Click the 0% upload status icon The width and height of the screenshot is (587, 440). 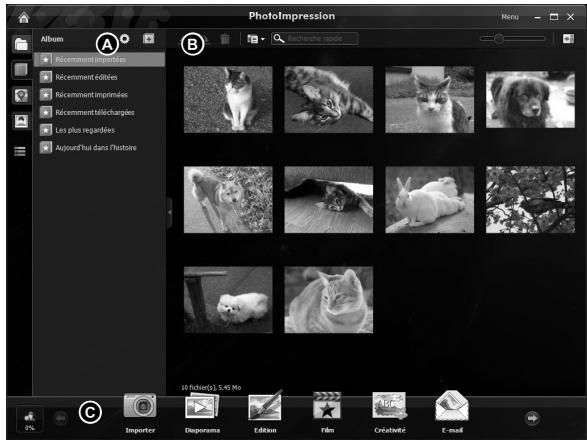(29, 420)
